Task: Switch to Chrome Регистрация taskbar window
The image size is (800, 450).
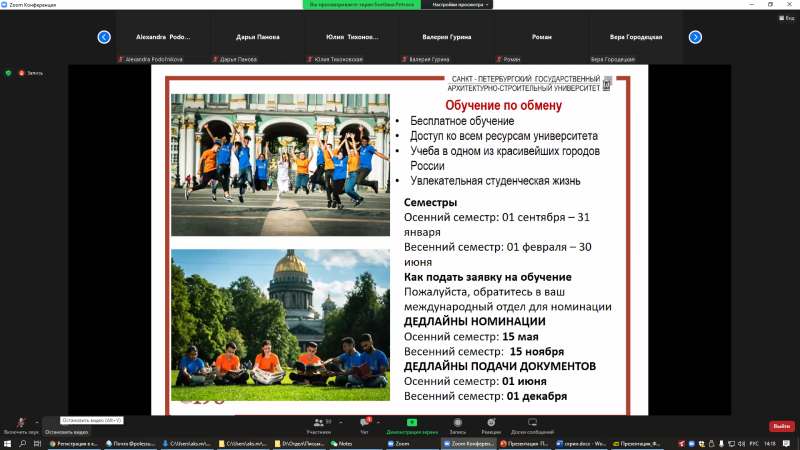Action: pyautogui.click(x=73, y=444)
